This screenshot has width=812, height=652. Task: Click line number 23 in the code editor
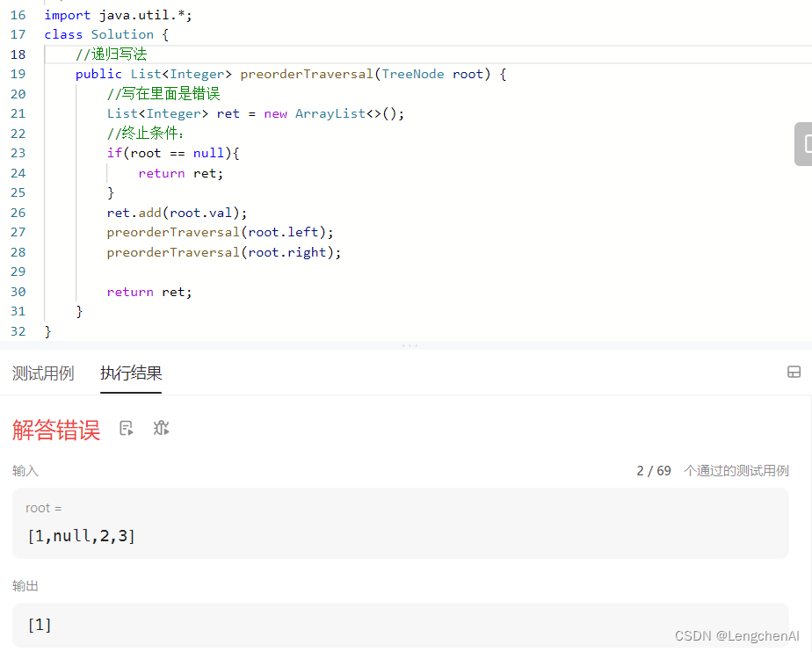coord(18,153)
